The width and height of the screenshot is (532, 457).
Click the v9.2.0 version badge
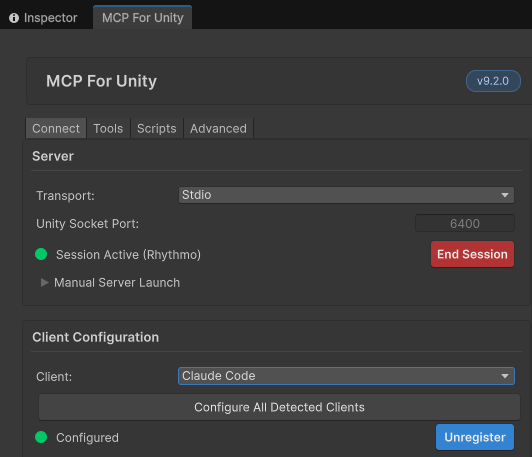click(x=493, y=81)
